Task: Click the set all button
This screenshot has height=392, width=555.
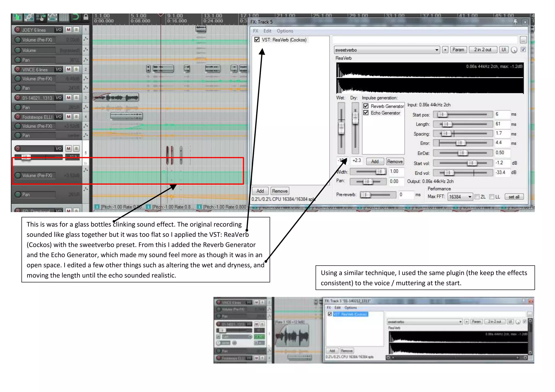Action: 514,197
